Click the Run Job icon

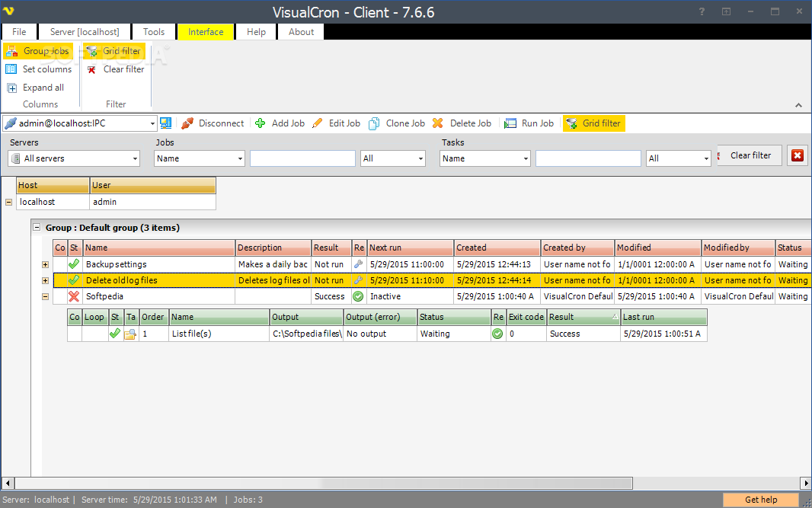(x=510, y=123)
